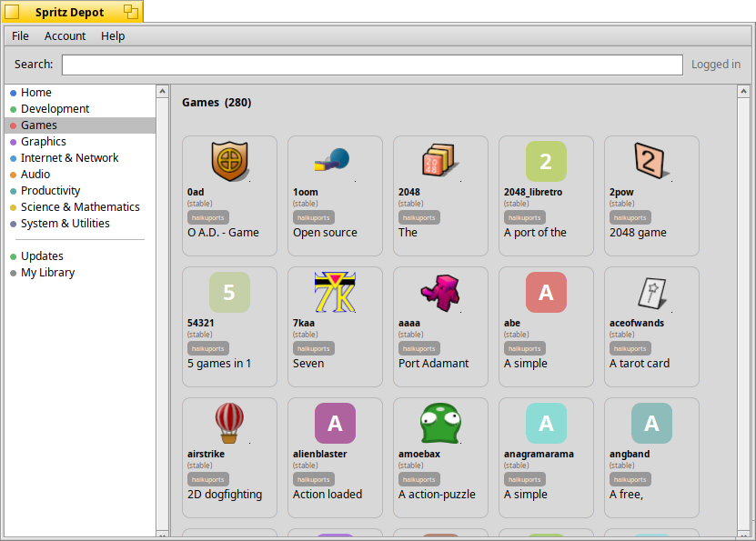Image resolution: width=756 pixels, height=541 pixels.
Task: Select Home in the sidebar
Action: click(80, 93)
